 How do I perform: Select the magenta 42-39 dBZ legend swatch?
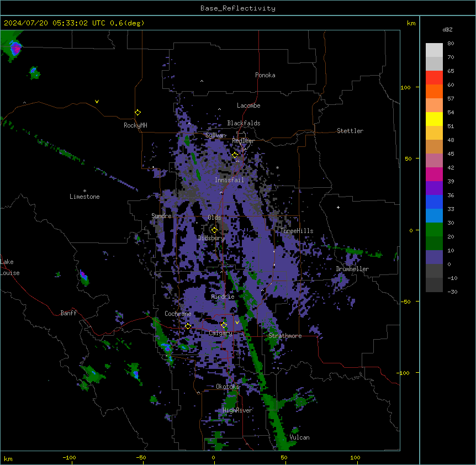coord(434,174)
